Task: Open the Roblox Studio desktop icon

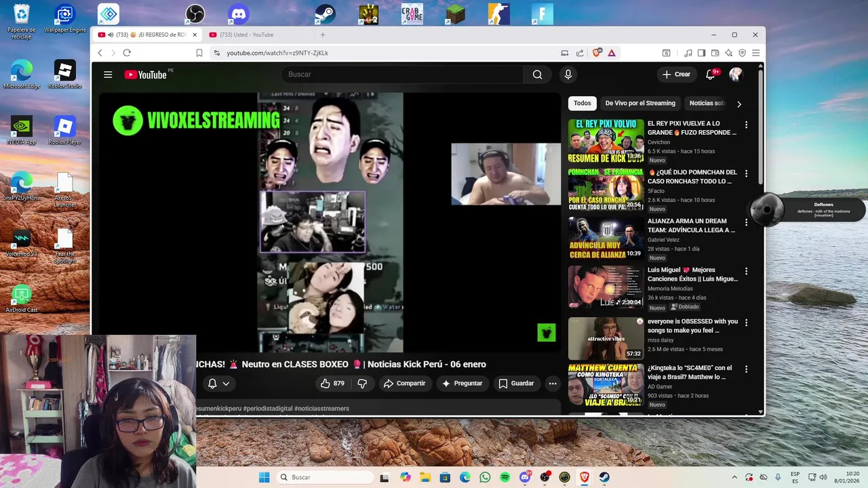Action: tap(64, 75)
